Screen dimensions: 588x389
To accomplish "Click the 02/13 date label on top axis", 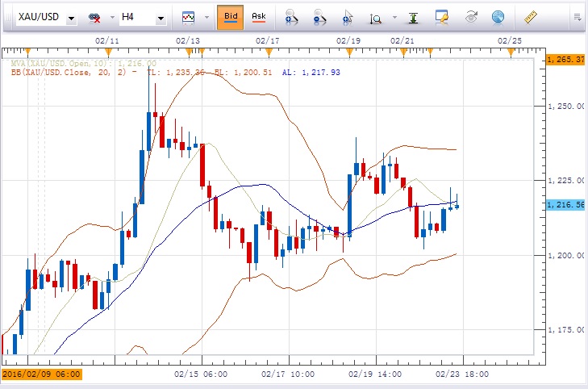I will click(187, 41).
